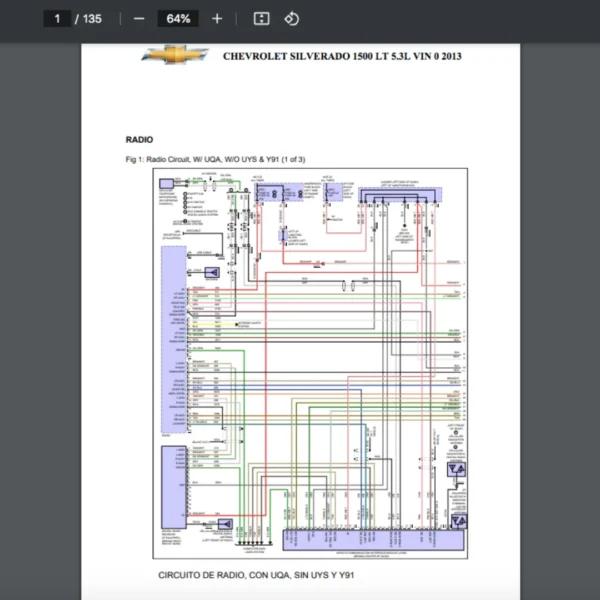This screenshot has width=600, height=600.
Task: Click the zoom in plus icon
Action: tap(217, 19)
